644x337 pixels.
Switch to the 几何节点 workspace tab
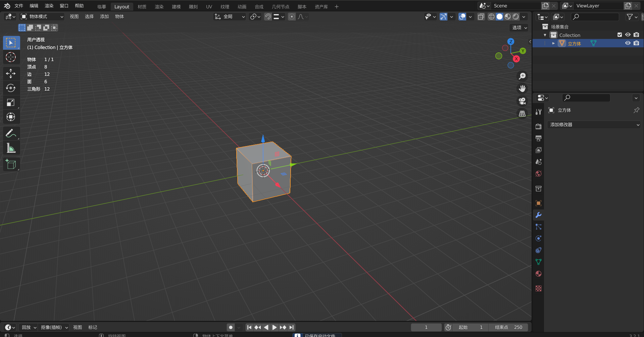click(280, 7)
